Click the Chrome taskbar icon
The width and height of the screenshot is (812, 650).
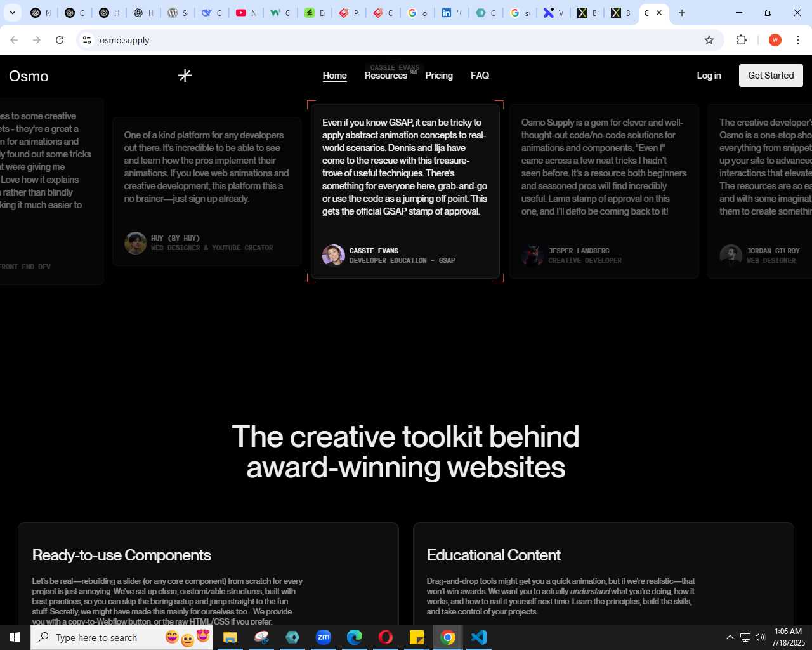click(448, 637)
